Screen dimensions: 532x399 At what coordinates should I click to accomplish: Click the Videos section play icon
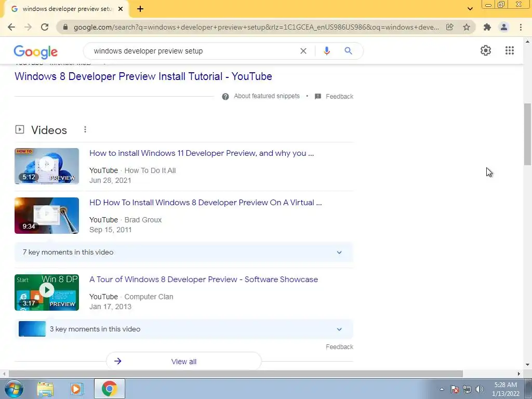point(20,129)
